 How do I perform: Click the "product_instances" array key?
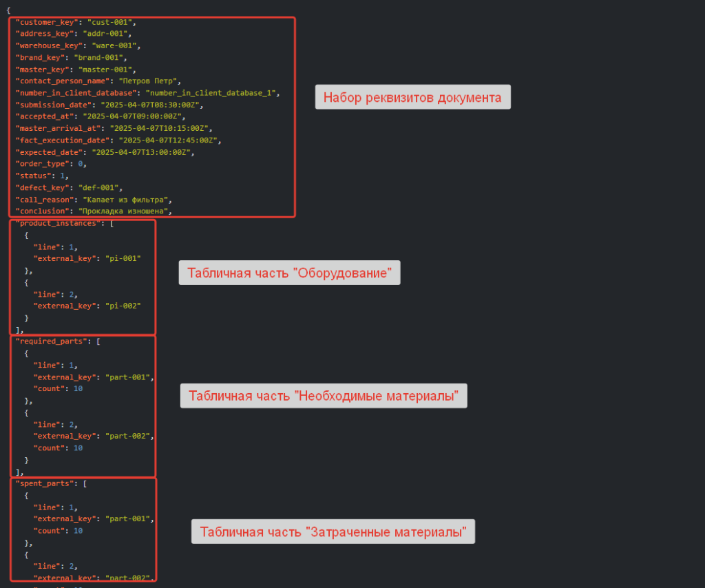click(x=55, y=224)
